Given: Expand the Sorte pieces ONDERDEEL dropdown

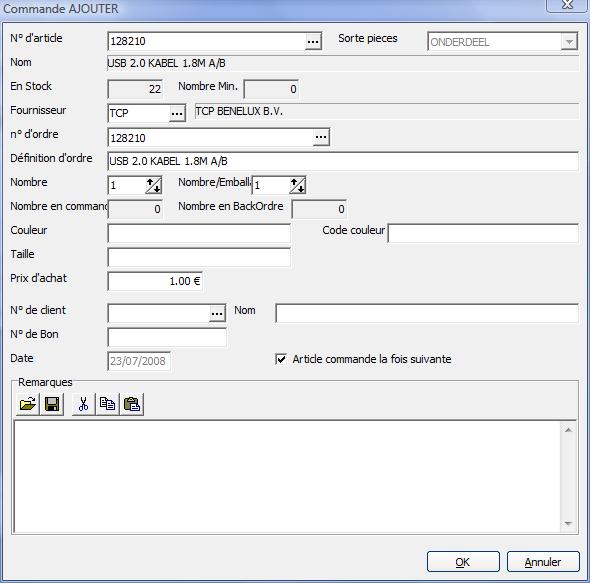Looking at the screenshot, I should click(x=569, y=41).
